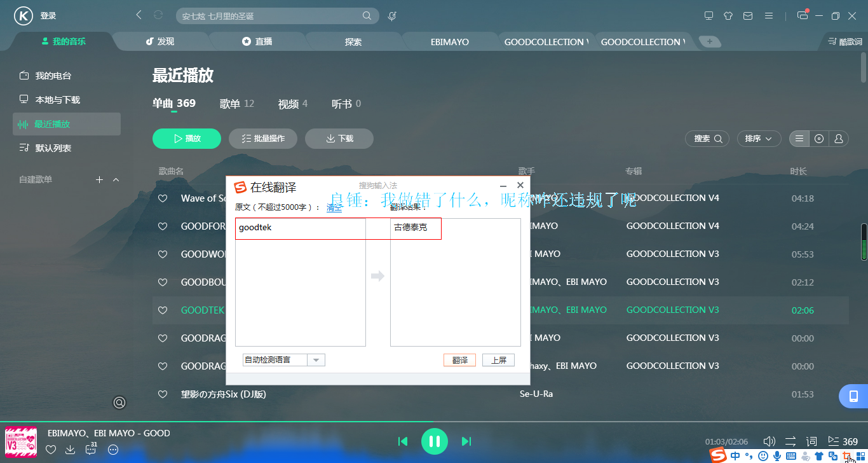Open the 我的音乐 tab
This screenshot has width=868, height=463.
[64, 41]
